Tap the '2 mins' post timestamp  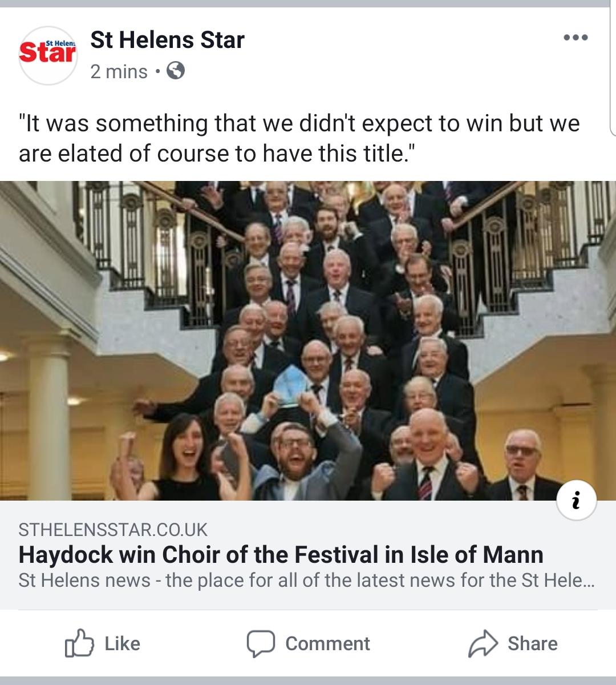(119, 72)
